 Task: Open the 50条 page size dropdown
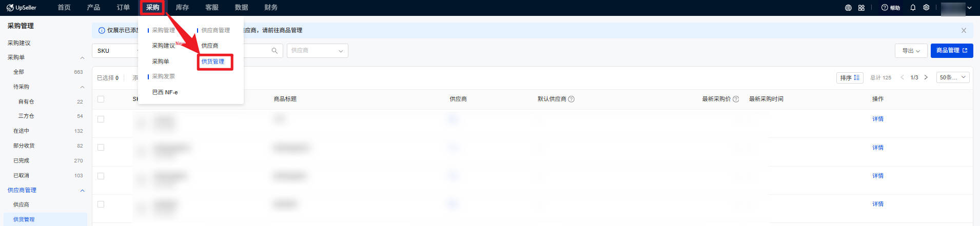tap(953, 77)
